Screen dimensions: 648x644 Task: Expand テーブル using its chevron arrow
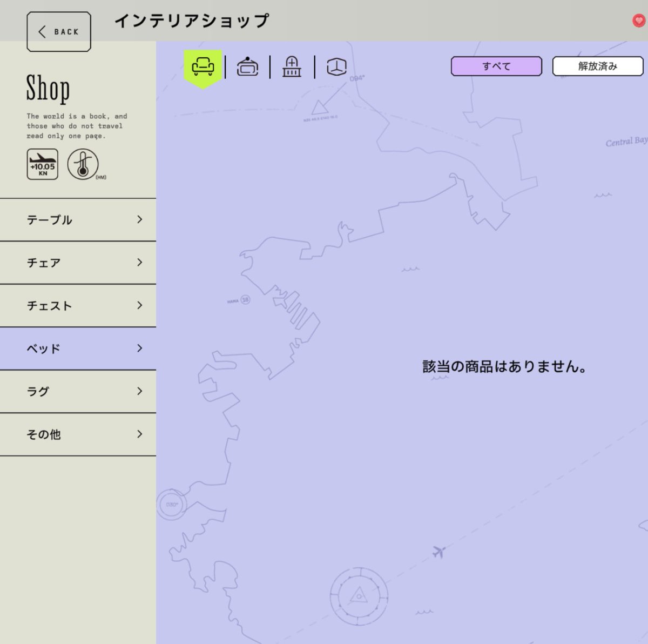140,219
